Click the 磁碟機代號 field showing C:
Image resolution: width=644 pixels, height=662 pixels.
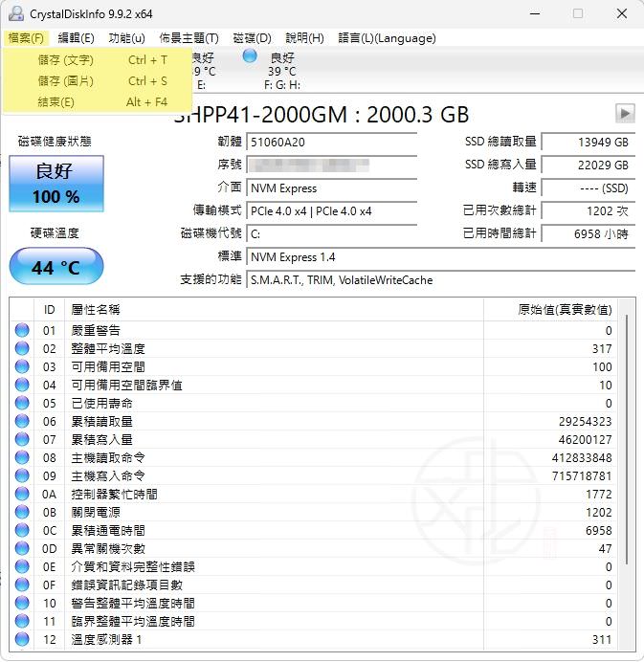click(x=332, y=233)
